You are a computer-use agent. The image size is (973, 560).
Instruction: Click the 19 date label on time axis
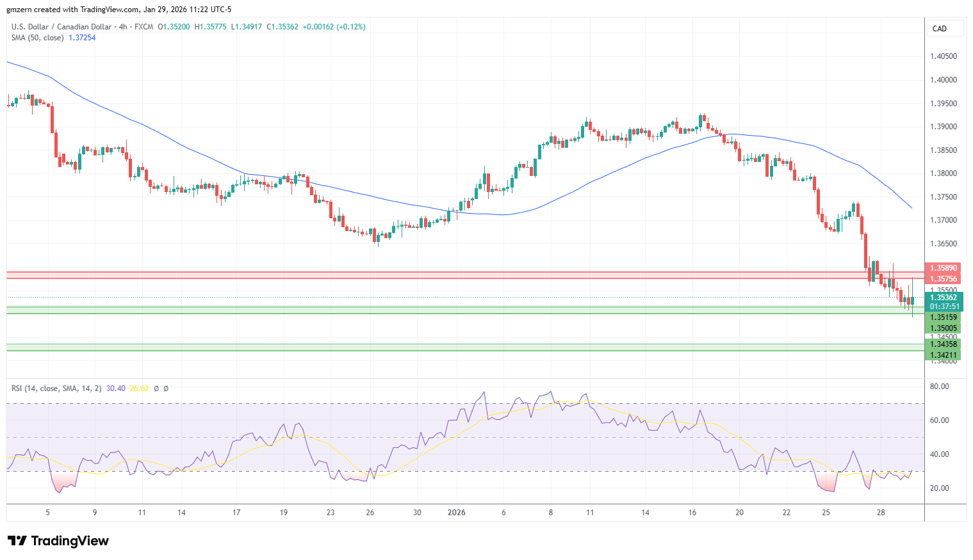[284, 513]
